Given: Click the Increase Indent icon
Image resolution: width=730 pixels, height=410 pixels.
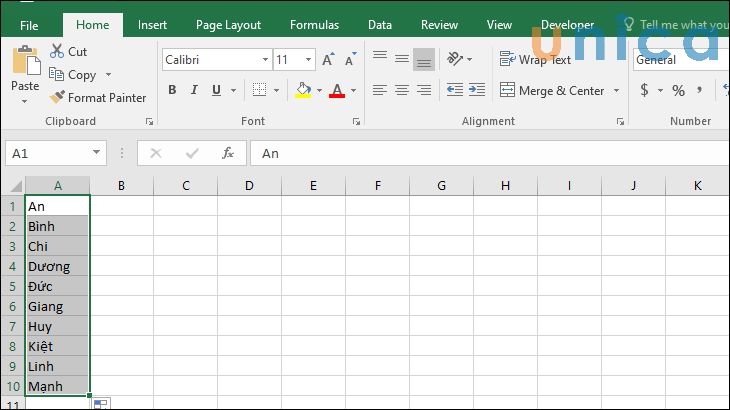Looking at the screenshot, I should [478, 91].
